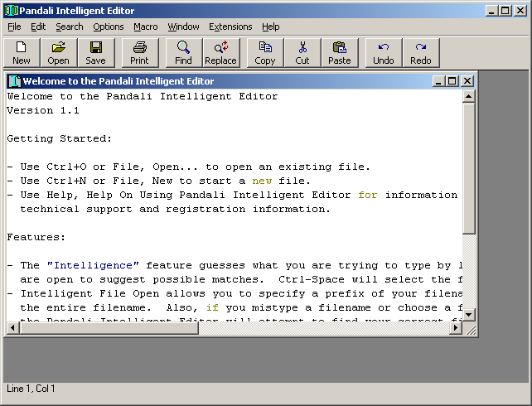This screenshot has width=532, height=406.
Task: Click the "Features:" heading
Action: tap(36, 237)
